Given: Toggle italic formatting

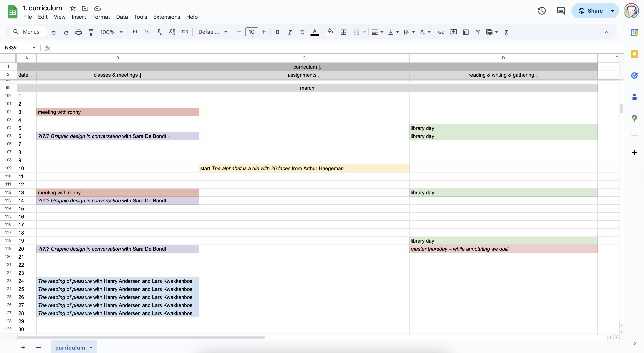Looking at the screenshot, I should click(x=290, y=32).
